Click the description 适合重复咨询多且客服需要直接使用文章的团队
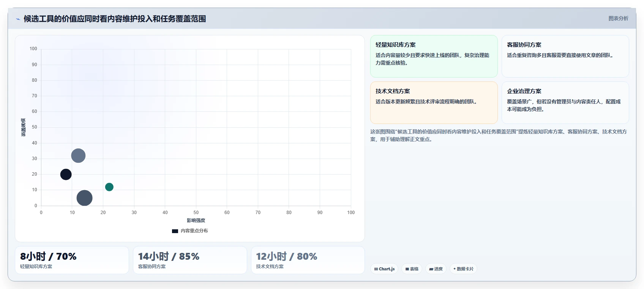 click(x=560, y=55)
